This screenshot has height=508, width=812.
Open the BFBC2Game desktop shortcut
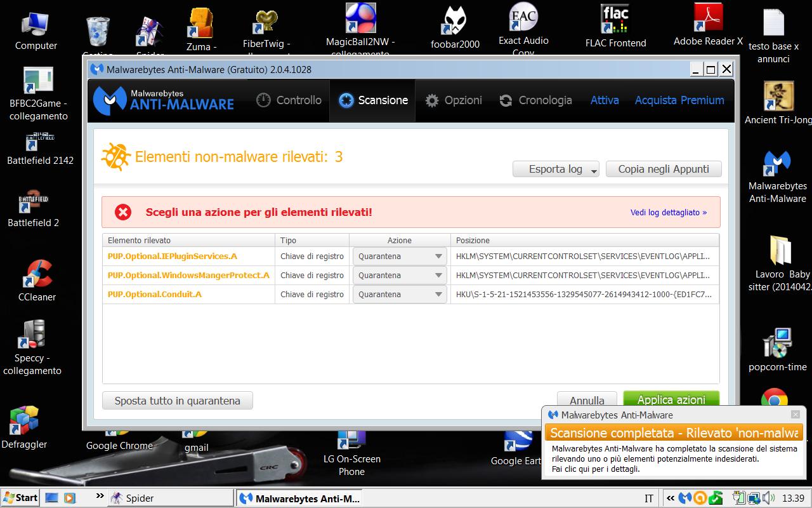38,94
